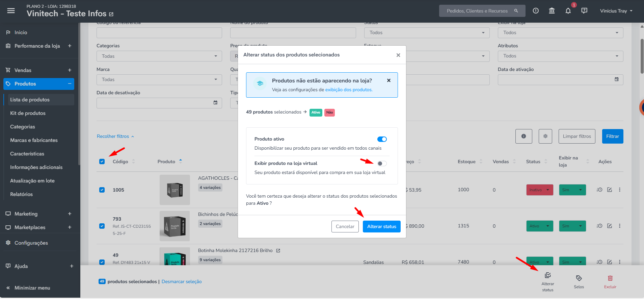Click the Código ou referência input field

[159, 33]
